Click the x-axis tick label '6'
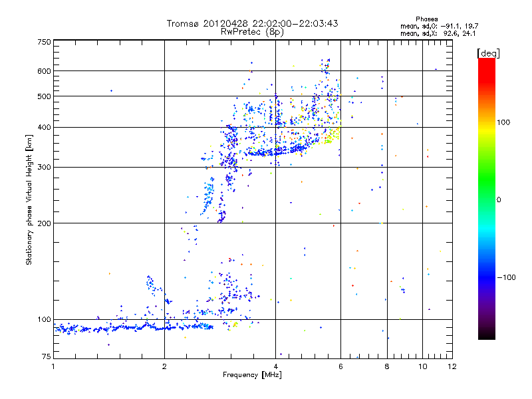Screen dimensions: 532x399 [340, 366]
